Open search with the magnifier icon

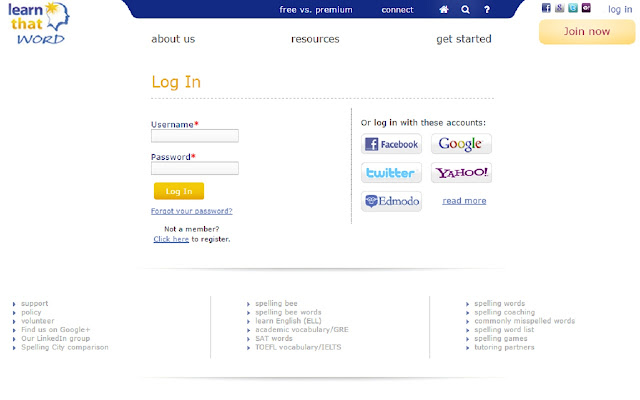(x=465, y=9)
